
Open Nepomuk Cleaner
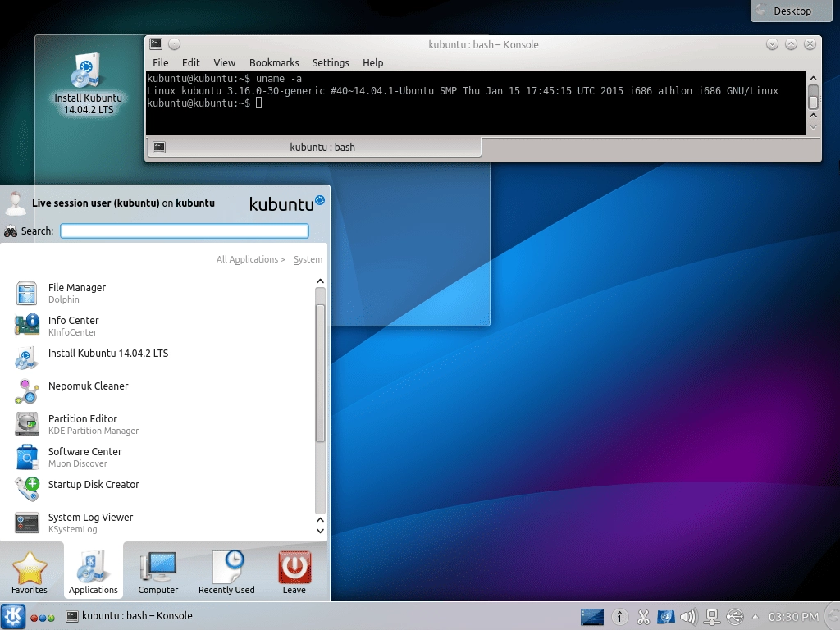[161, 391]
